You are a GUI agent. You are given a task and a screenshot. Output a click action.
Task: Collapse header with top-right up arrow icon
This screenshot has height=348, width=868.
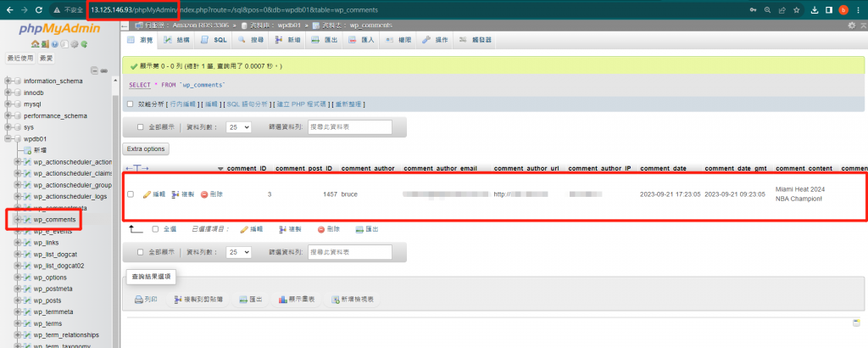tap(862, 25)
